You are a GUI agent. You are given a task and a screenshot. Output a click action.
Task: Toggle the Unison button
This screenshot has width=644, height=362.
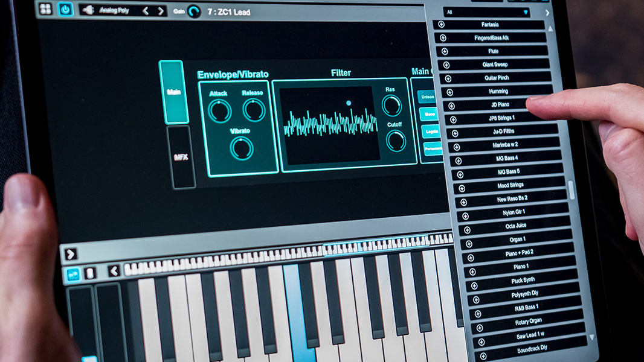(427, 97)
